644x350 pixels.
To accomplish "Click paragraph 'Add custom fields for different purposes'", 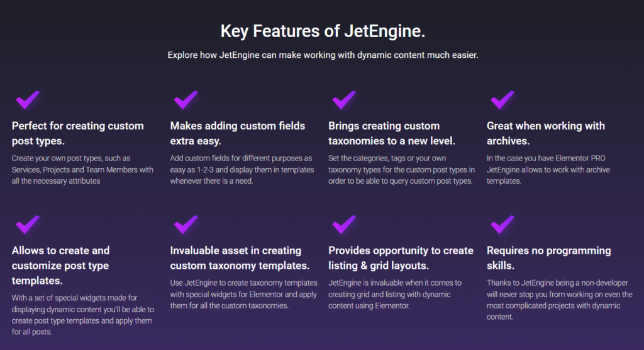I will point(242,169).
